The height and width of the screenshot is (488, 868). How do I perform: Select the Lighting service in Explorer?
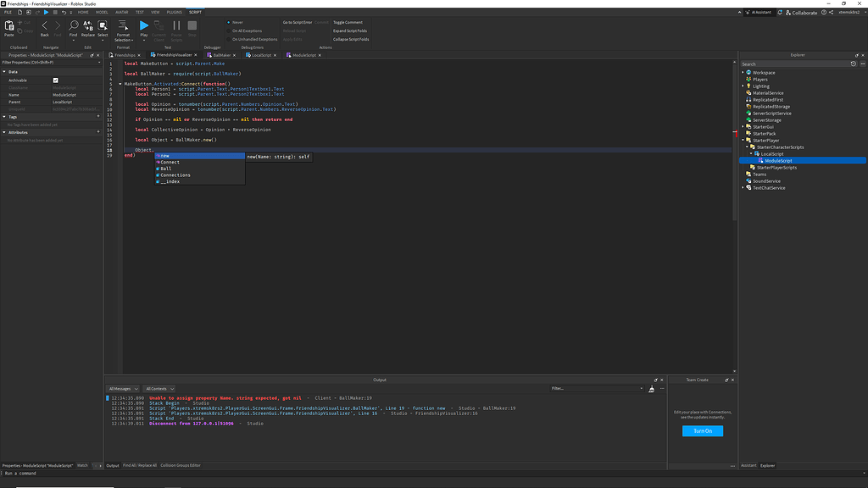tap(763, 86)
